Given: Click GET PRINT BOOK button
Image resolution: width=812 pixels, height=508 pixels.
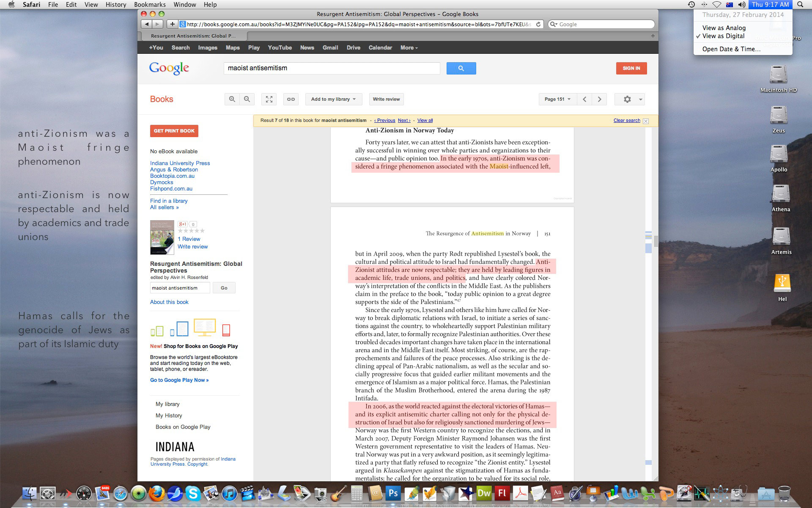Looking at the screenshot, I should tap(174, 131).
